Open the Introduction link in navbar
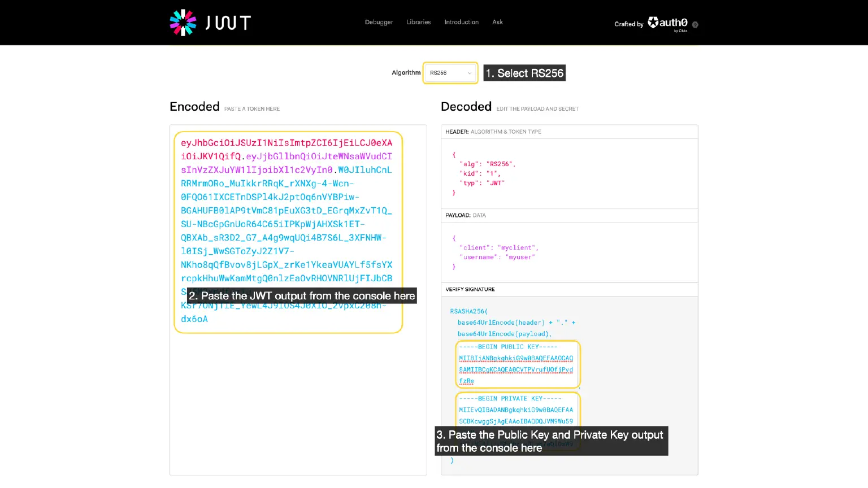 pyautogui.click(x=461, y=23)
